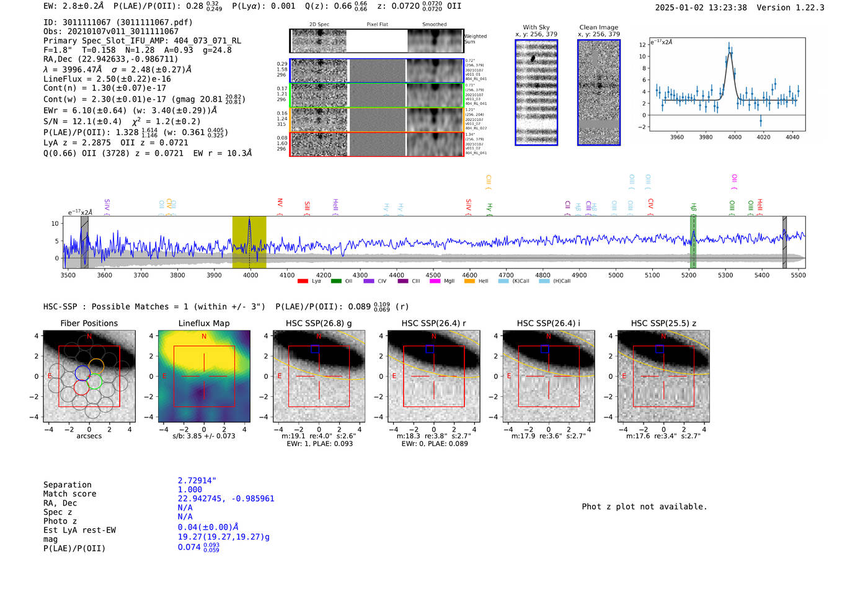Viewport: 868px width, 591px height.
Task: Open the HSC SSP(25.5) z image
Action: click(663, 376)
